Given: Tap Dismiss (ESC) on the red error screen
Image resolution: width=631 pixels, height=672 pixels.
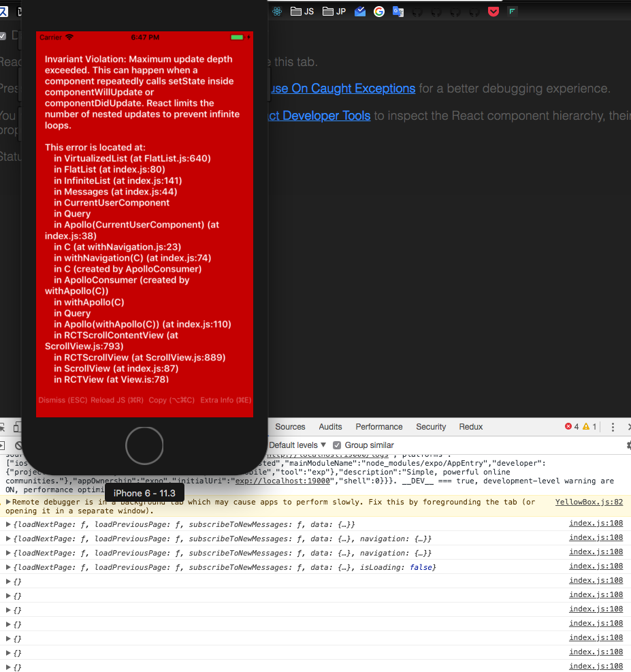Looking at the screenshot, I should 63,400.
